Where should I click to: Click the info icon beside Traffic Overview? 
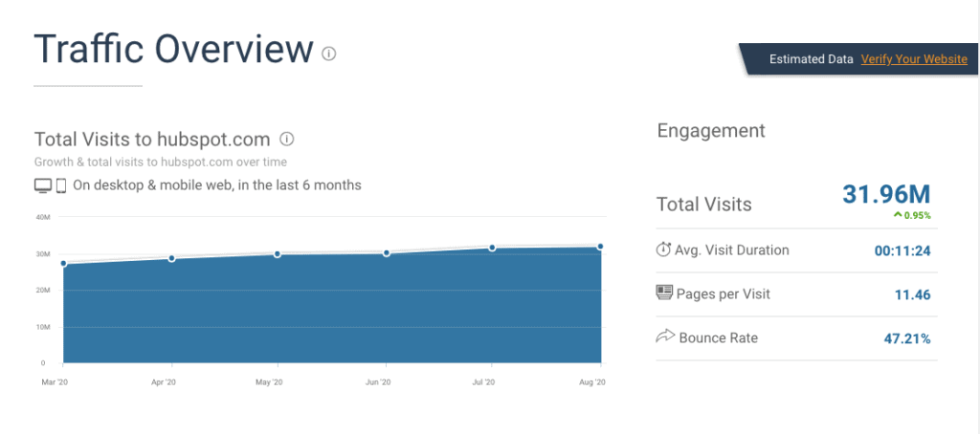pos(329,54)
